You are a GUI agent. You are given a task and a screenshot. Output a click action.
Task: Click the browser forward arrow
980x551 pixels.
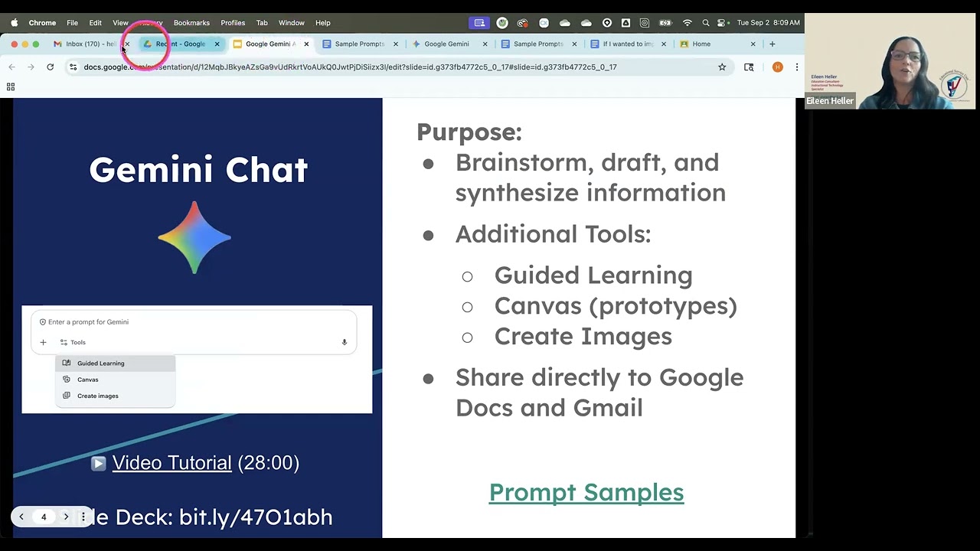[31, 67]
